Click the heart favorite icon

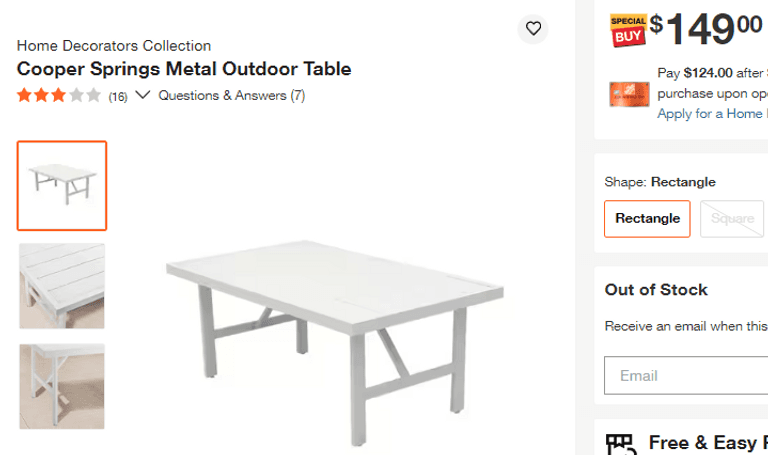coord(533,29)
